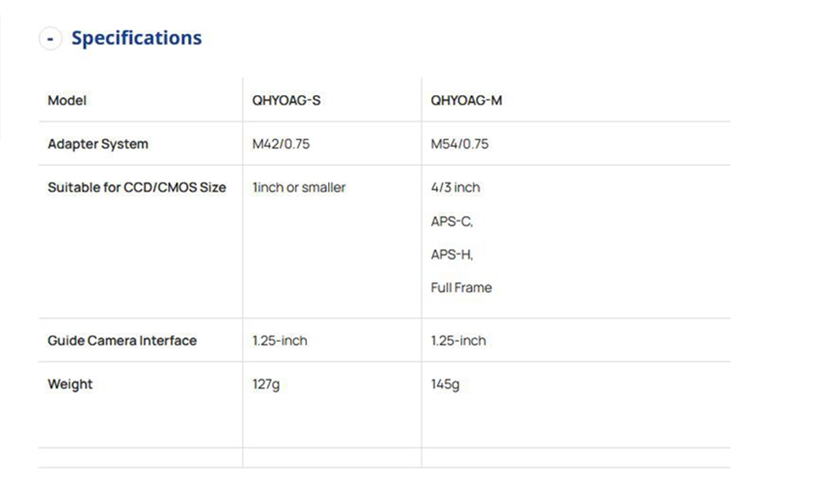Click the 145g weight value
The image size is (816, 504).
[x=445, y=384]
